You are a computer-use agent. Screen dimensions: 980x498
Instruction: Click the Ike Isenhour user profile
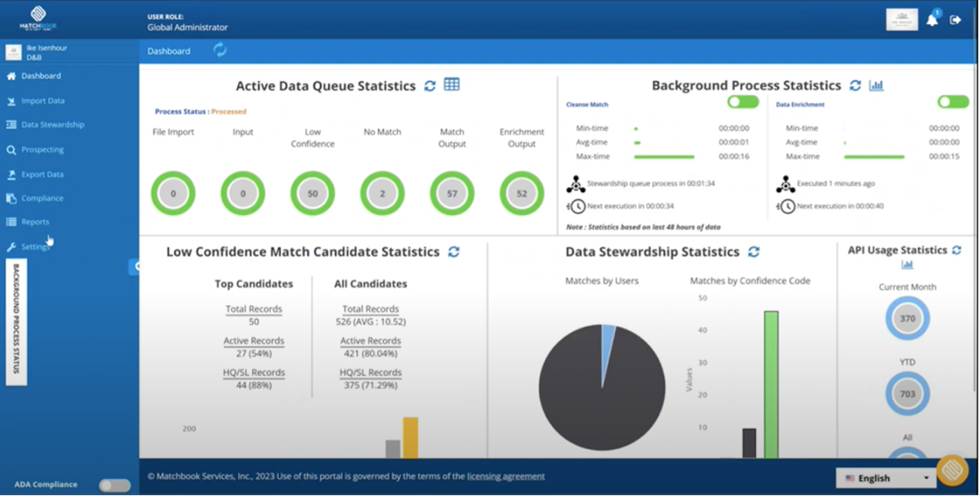pyautogui.click(x=38, y=53)
